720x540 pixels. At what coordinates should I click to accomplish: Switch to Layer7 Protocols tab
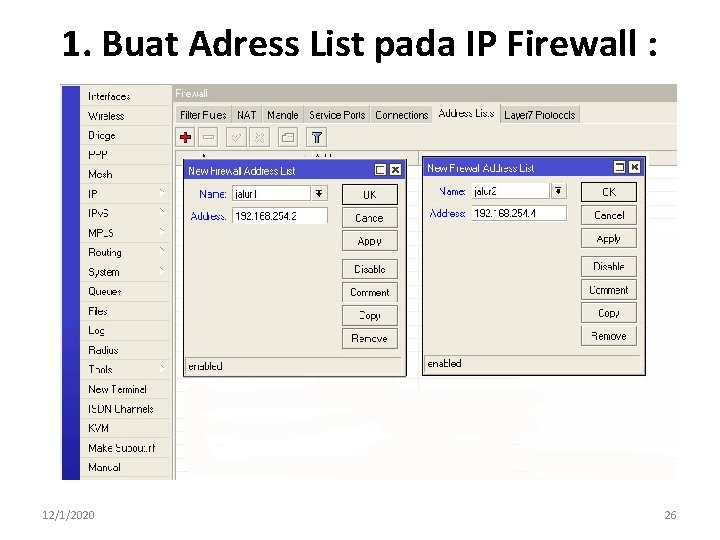tap(540, 115)
